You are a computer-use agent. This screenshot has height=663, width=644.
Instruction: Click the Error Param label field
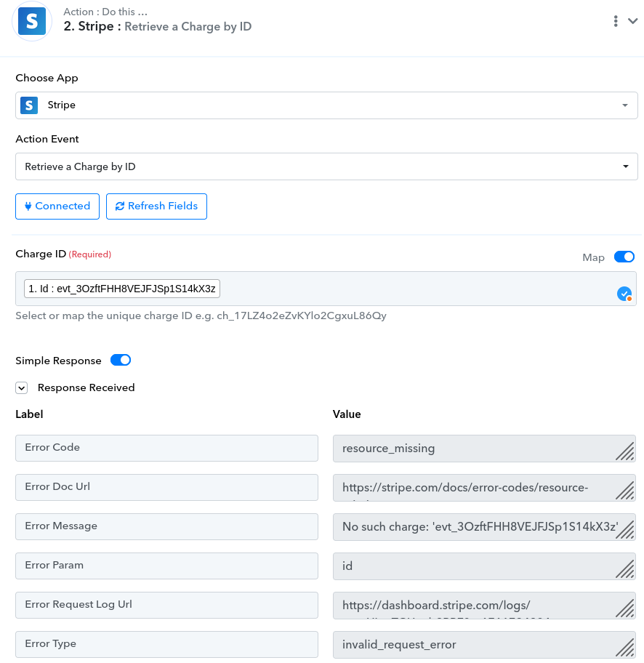pos(166,566)
